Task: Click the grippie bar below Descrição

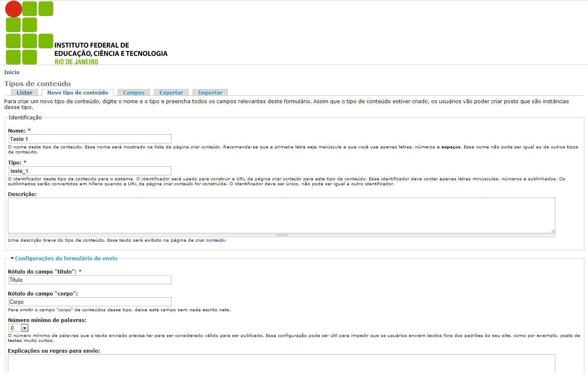Action: (282, 235)
